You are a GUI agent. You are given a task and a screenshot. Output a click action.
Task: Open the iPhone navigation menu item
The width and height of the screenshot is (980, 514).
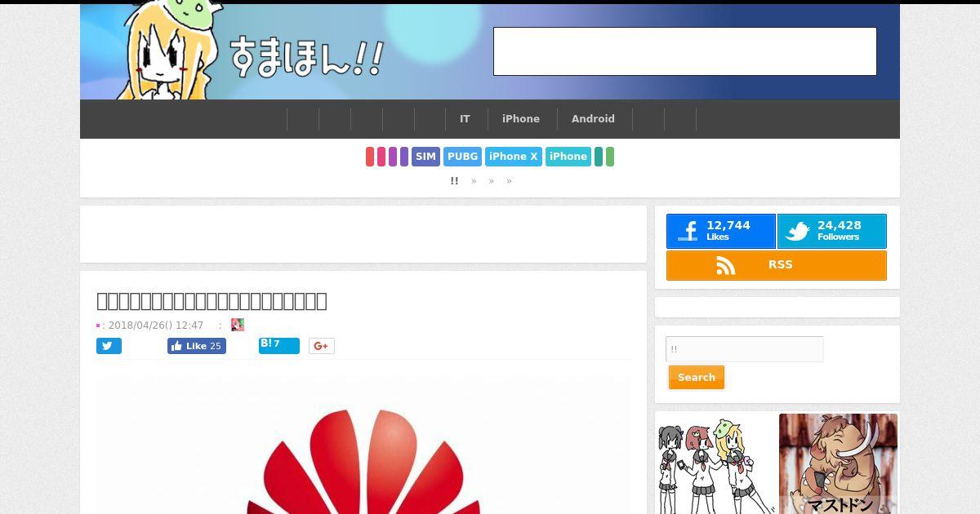tap(521, 119)
